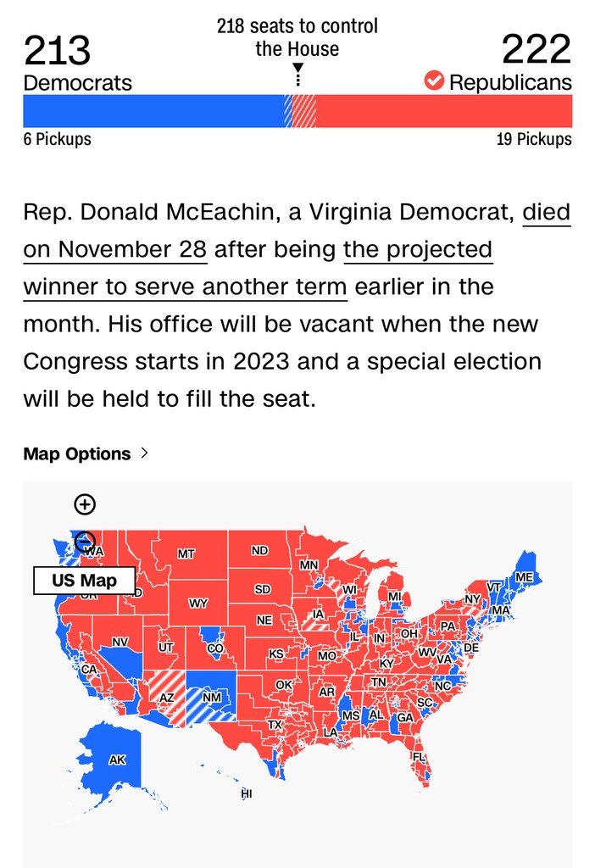595x868 pixels.
Task: Click Montana on the map
Action: (186, 554)
